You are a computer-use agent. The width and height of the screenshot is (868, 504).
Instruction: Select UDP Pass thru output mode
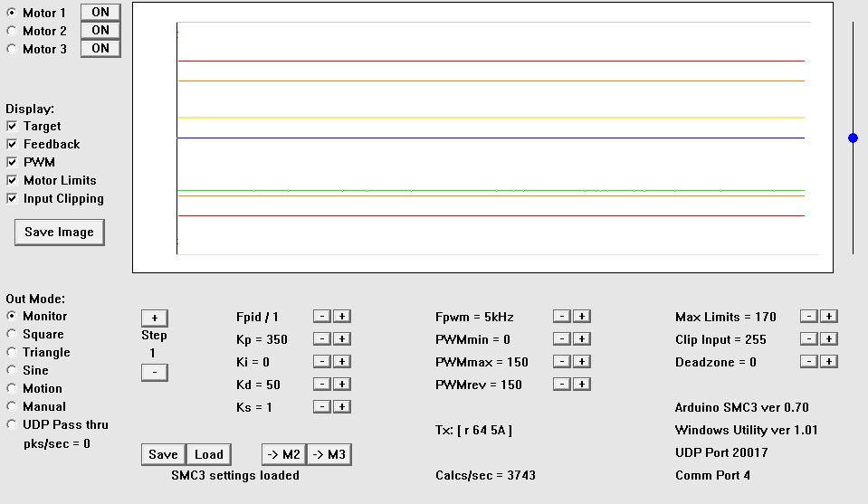(x=12, y=424)
